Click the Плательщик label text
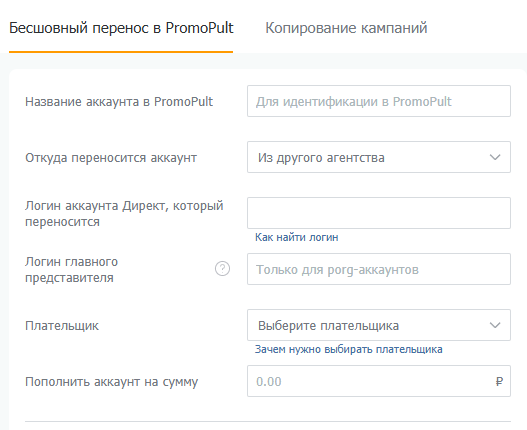The image size is (527, 430). pyautogui.click(x=62, y=326)
